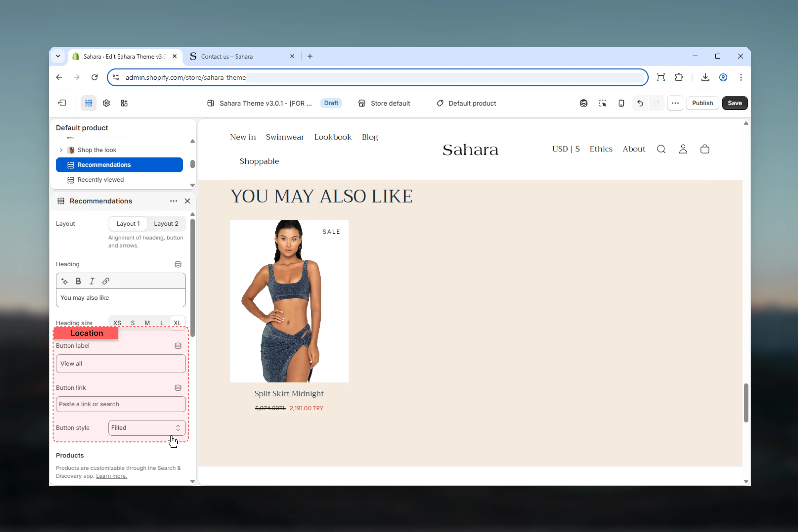Expand the Shop the look section
798x532 pixels.
(x=61, y=150)
